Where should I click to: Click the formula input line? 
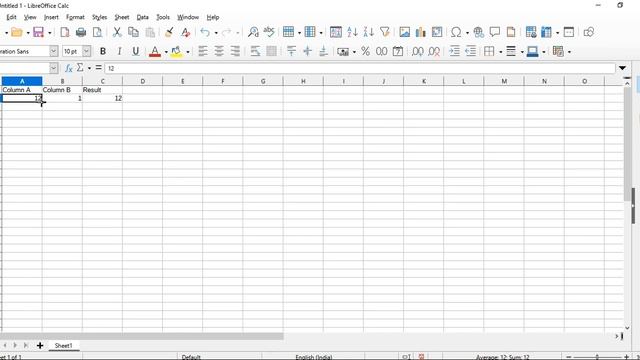pos(360,68)
